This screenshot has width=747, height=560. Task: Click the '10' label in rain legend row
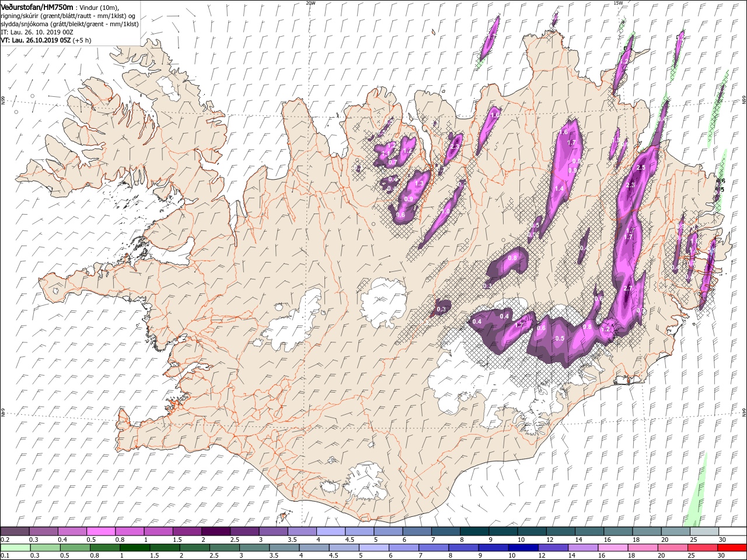coord(511,556)
